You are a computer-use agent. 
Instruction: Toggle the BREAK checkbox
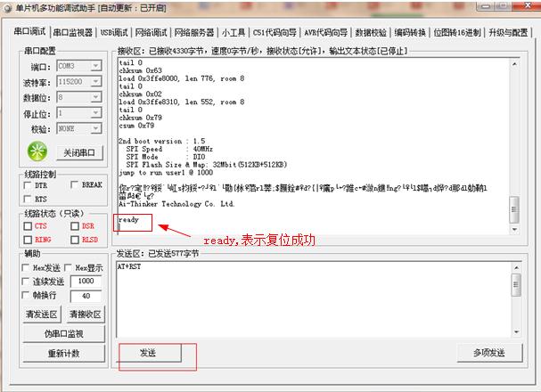click(x=74, y=185)
